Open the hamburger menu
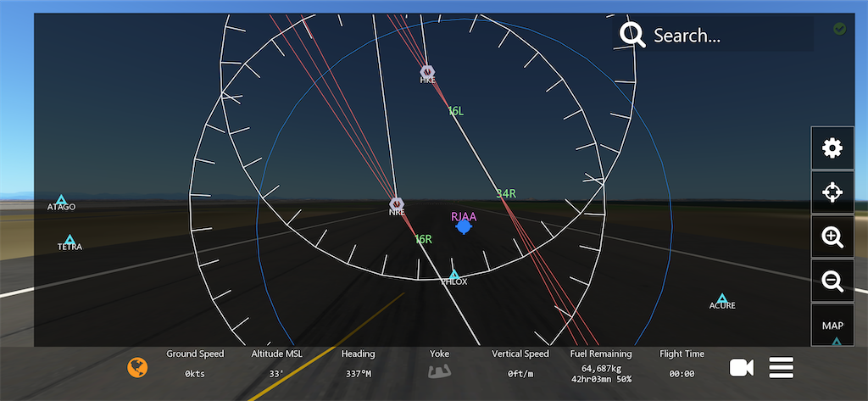Viewport: 868px width, 401px height. pyautogui.click(x=781, y=368)
